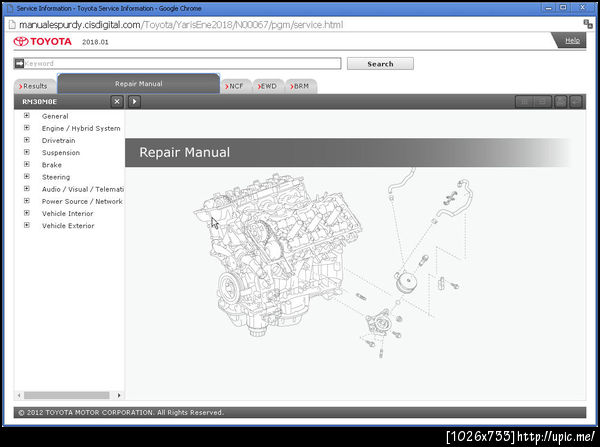Expand the Drivetrain tree node
Viewport: 600px width, 447px height.
coord(27,140)
